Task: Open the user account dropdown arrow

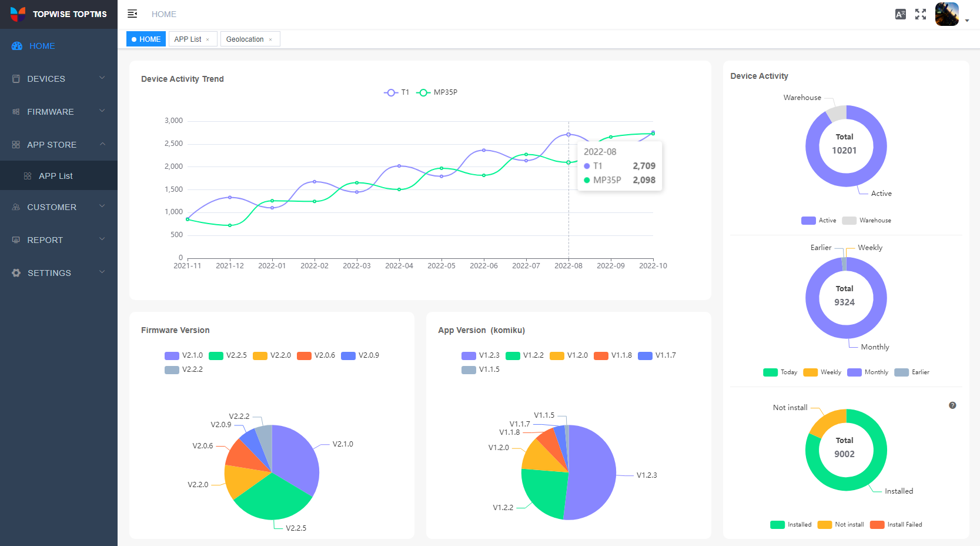Action: pyautogui.click(x=967, y=21)
